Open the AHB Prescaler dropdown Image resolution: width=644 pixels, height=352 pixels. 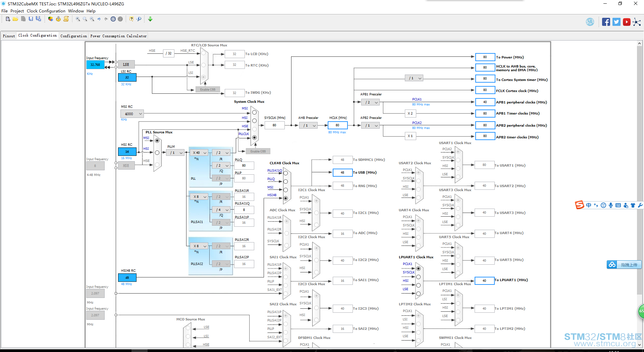(x=309, y=126)
